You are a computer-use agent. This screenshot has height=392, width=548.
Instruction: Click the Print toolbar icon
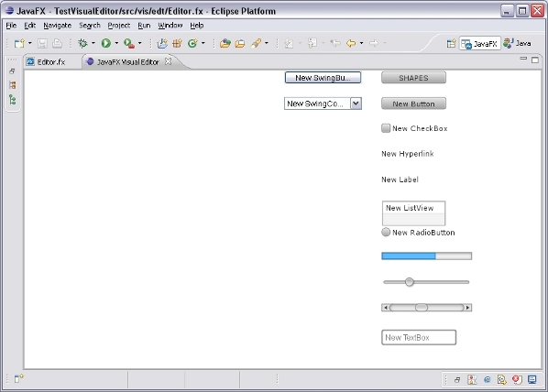coord(57,43)
